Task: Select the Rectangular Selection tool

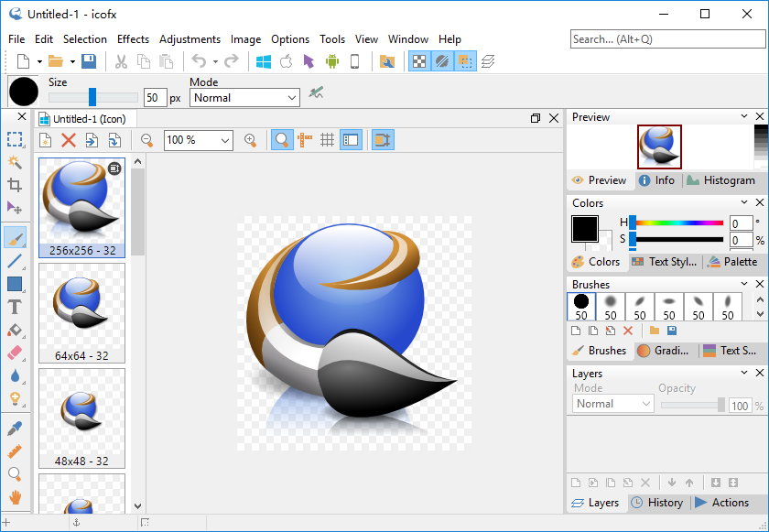Action: click(15, 140)
